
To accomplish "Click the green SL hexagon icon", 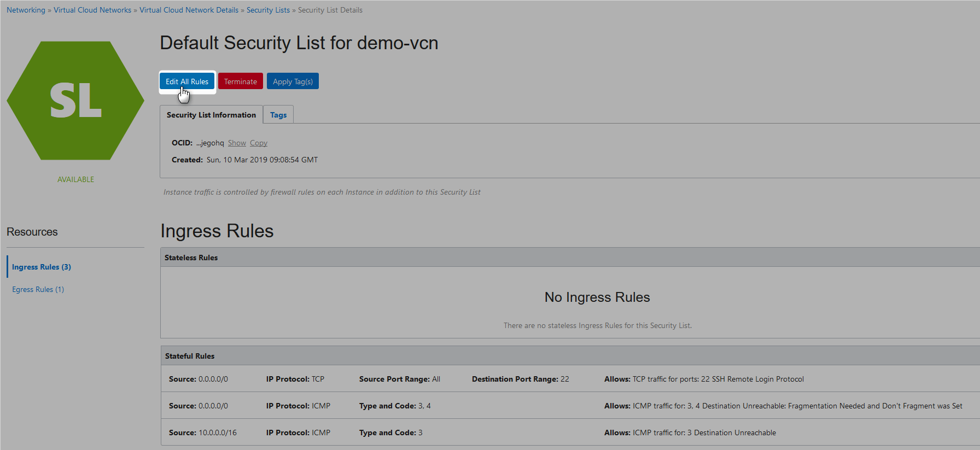I will tap(75, 101).
